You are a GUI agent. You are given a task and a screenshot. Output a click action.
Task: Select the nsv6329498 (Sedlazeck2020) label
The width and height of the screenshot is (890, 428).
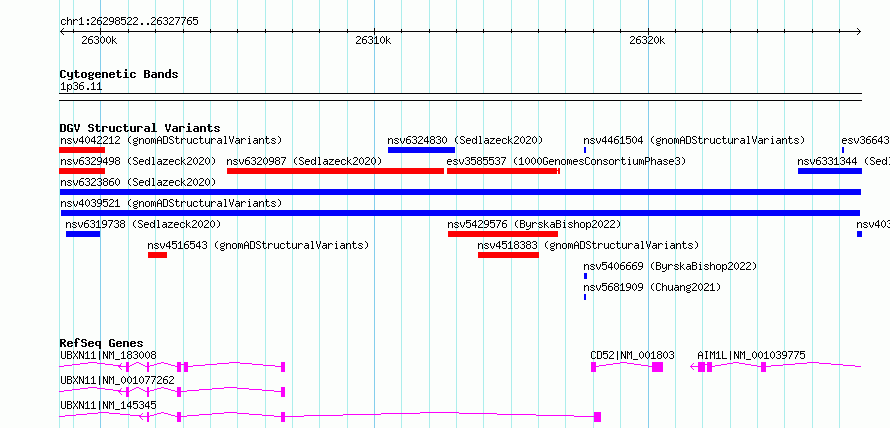tap(138, 161)
